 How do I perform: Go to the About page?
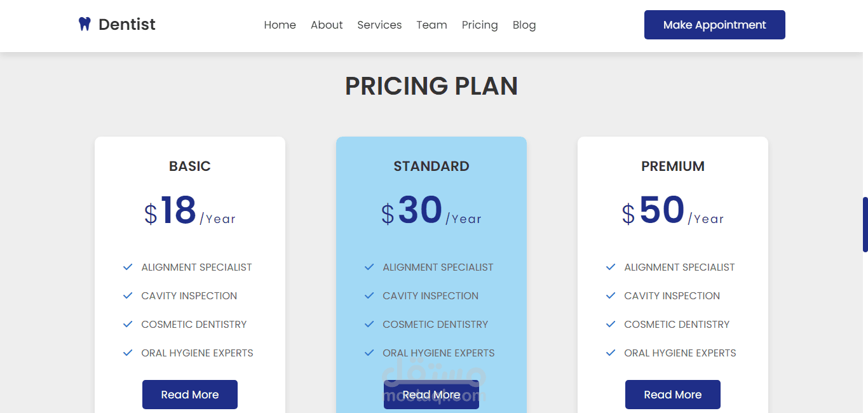click(x=327, y=25)
